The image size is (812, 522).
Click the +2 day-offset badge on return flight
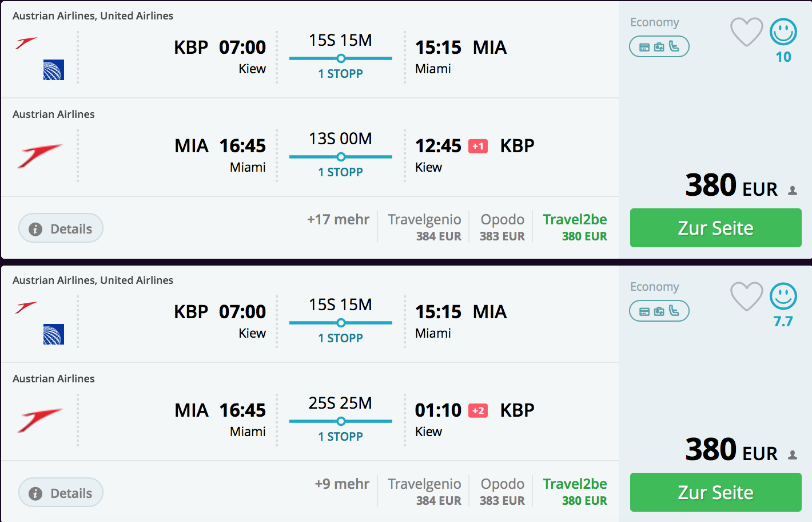point(478,410)
